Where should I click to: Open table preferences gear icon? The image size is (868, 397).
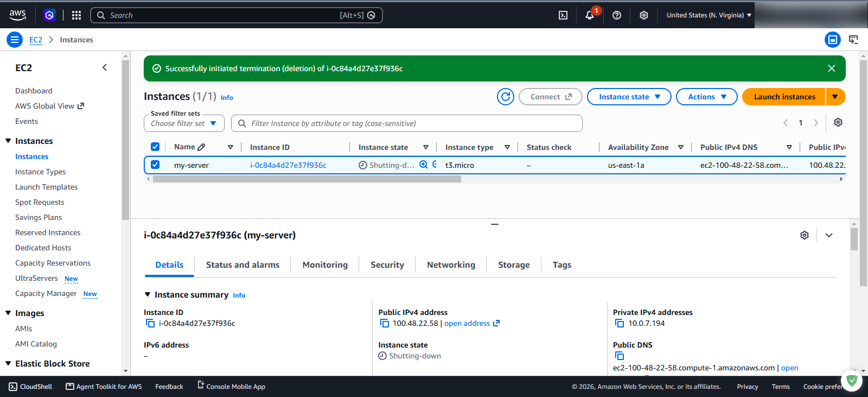click(838, 122)
